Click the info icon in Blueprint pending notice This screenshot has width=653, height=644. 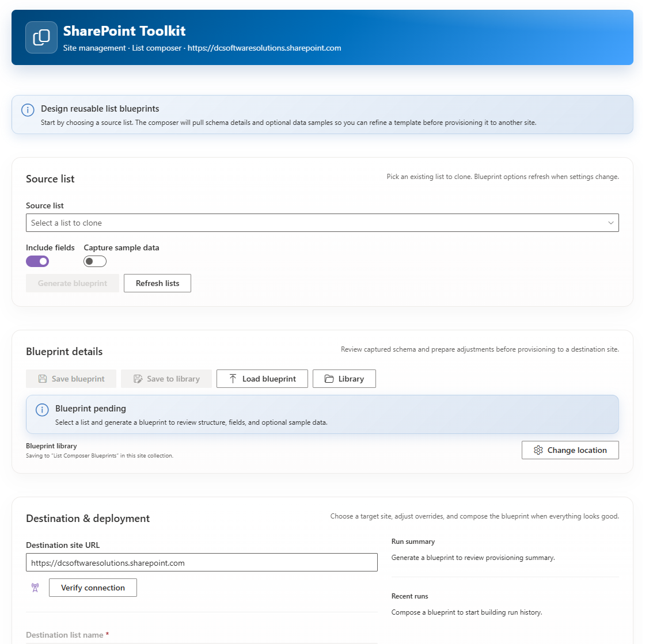click(x=42, y=410)
